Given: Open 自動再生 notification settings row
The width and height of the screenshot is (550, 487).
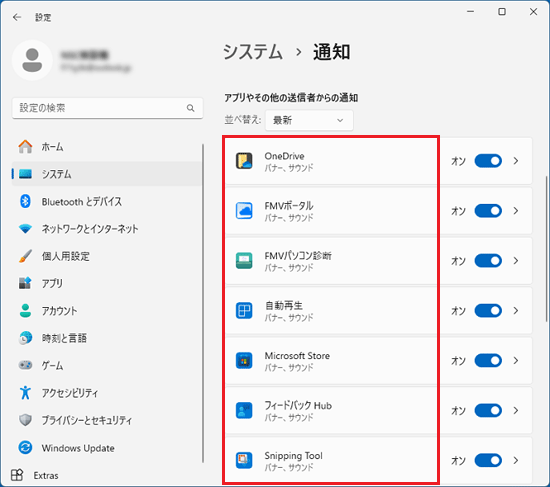Looking at the screenshot, I should click(x=378, y=311).
